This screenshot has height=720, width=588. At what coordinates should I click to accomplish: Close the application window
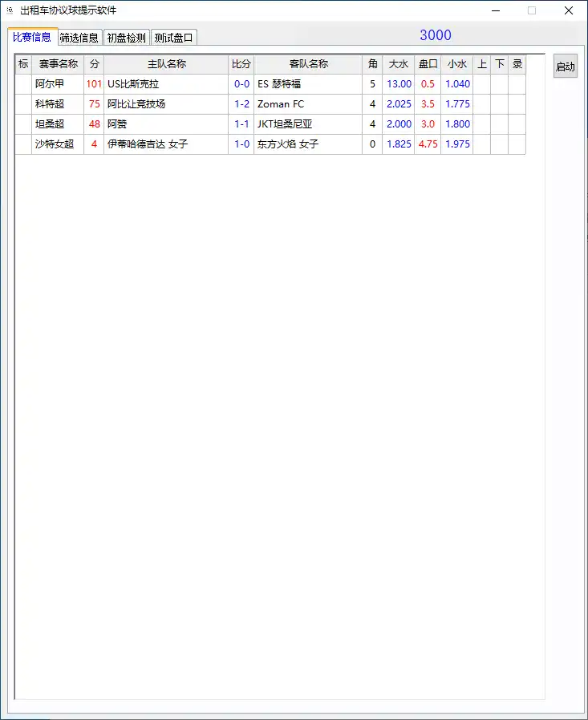tap(569, 10)
